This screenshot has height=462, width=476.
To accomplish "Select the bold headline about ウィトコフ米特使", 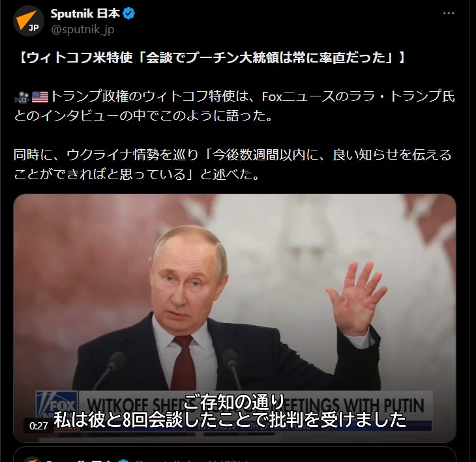I will (x=211, y=57).
